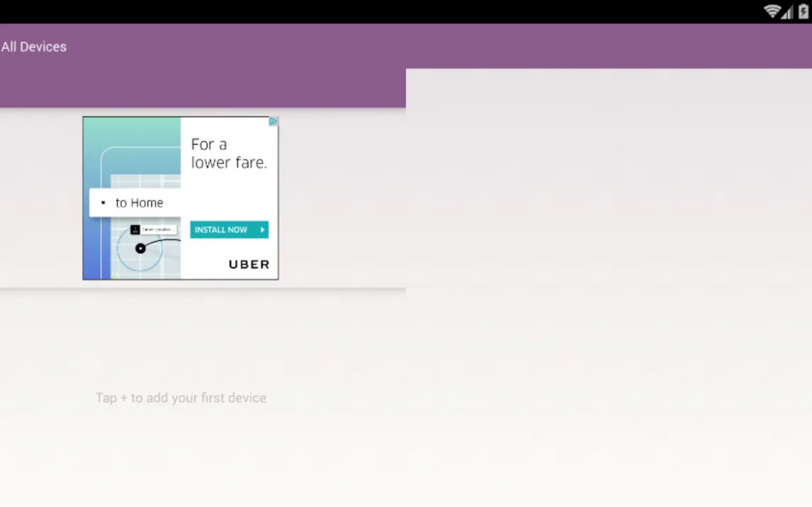Click the bullet point before 'to Home'
This screenshot has width=812, height=507.
coord(103,203)
